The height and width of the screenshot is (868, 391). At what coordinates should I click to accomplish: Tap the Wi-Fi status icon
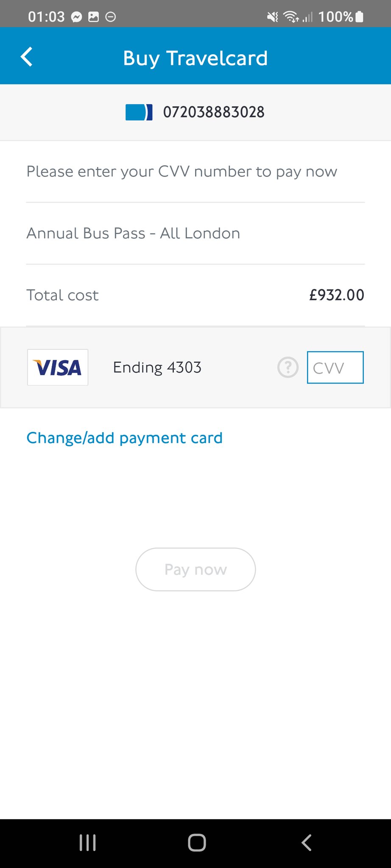click(291, 17)
